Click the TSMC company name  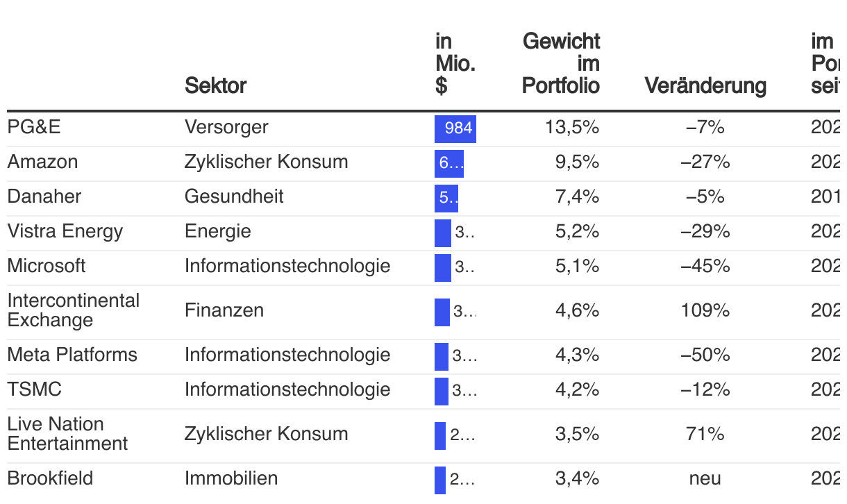click(35, 390)
